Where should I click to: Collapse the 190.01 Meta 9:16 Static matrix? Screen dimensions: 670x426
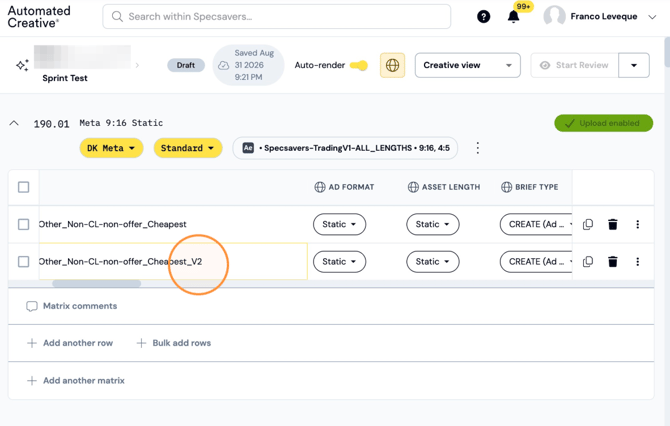(14, 123)
